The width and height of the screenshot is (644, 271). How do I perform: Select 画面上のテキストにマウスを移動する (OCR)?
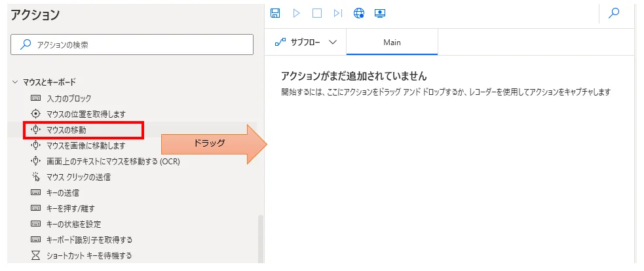pos(113,161)
